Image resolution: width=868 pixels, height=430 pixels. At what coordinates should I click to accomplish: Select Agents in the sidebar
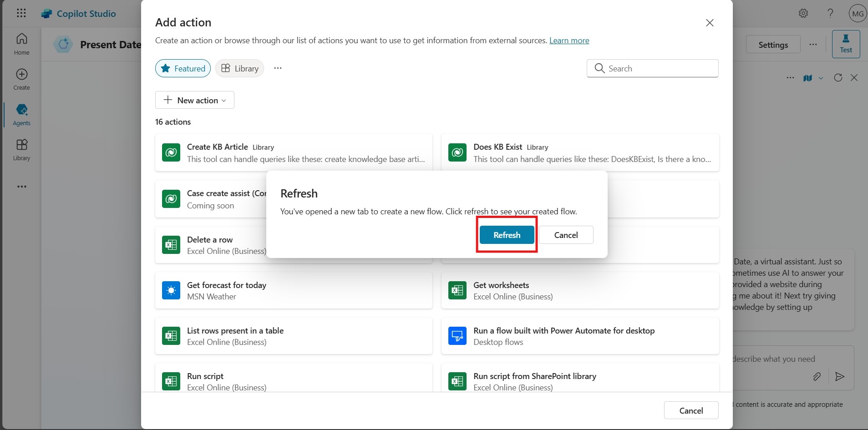pos(21,115)
